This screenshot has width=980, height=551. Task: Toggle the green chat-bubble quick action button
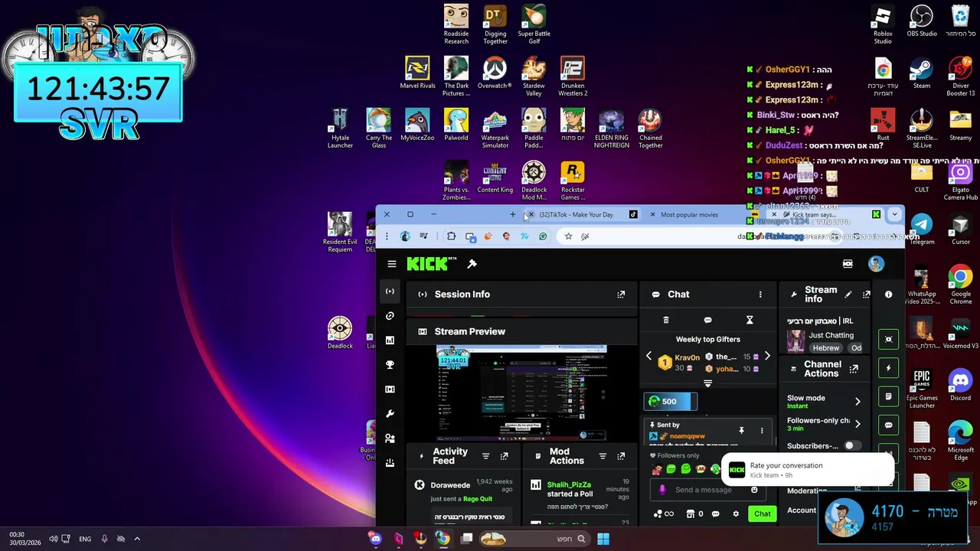(888, 425)
